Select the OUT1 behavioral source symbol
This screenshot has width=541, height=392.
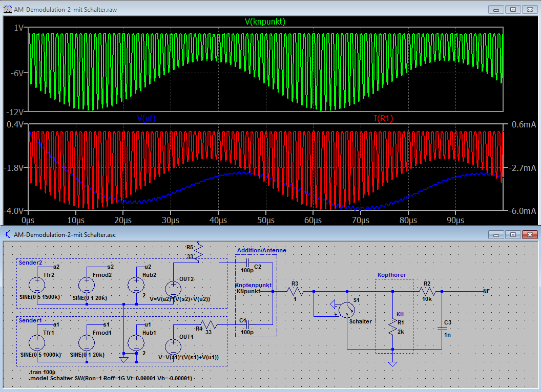(x=174, y=347)
